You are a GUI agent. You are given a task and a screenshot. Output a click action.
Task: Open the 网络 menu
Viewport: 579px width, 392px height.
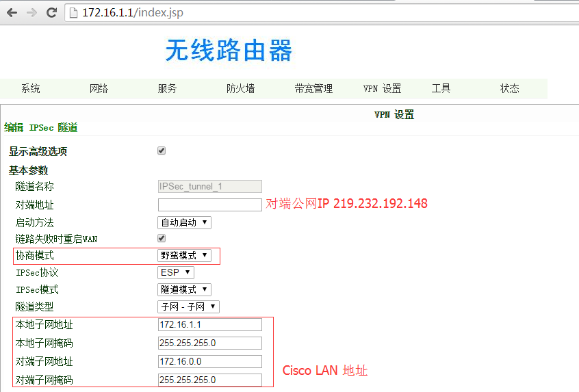(99, 88)
